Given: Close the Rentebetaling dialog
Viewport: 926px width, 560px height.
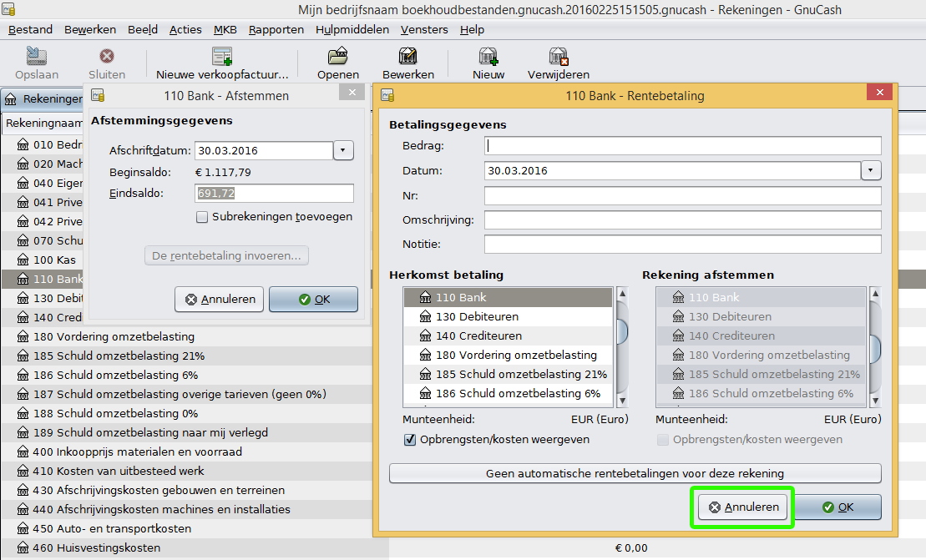Looking at the screenshot, I should pyautogui.click(x=880, y=92).
